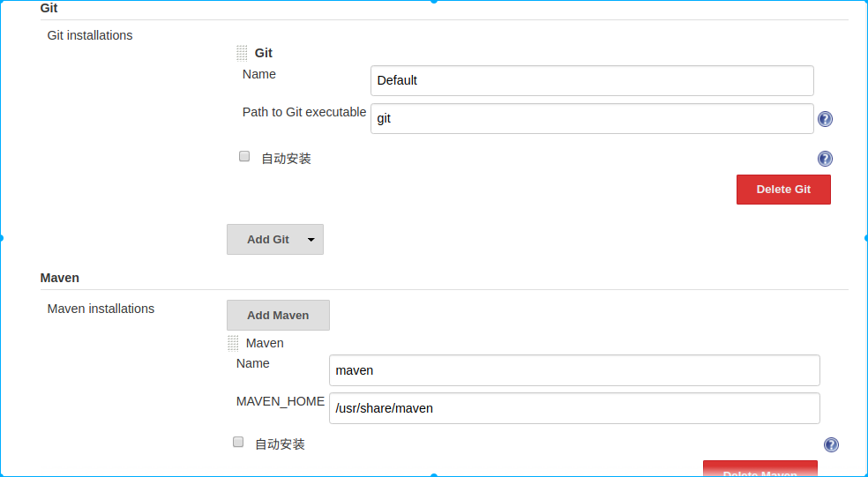The height and width of the screenshot is (477, 868).
Task: Click the Maven section heading
Action: click(60, 278)
